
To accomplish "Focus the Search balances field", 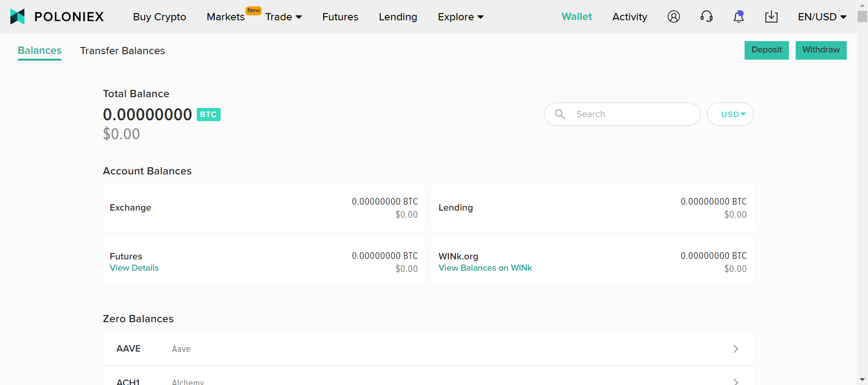I will pyautogui.click(x=622, y=114).
